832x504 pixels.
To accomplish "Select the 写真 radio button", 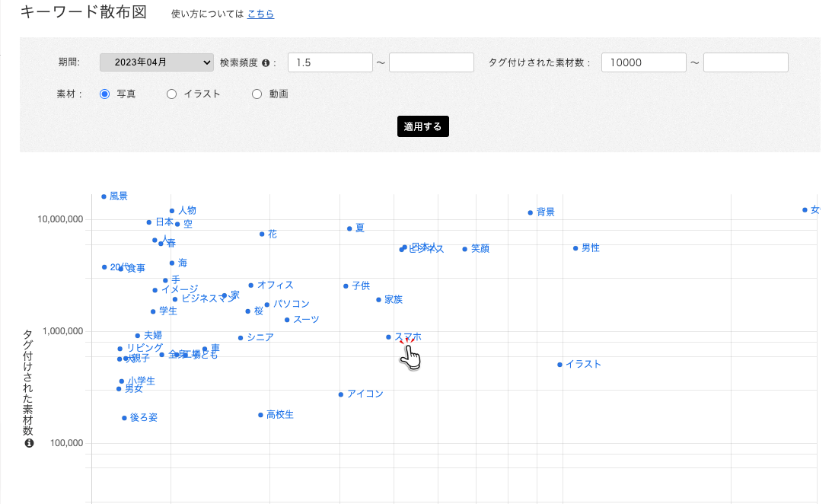I will (x=106, y=94).
